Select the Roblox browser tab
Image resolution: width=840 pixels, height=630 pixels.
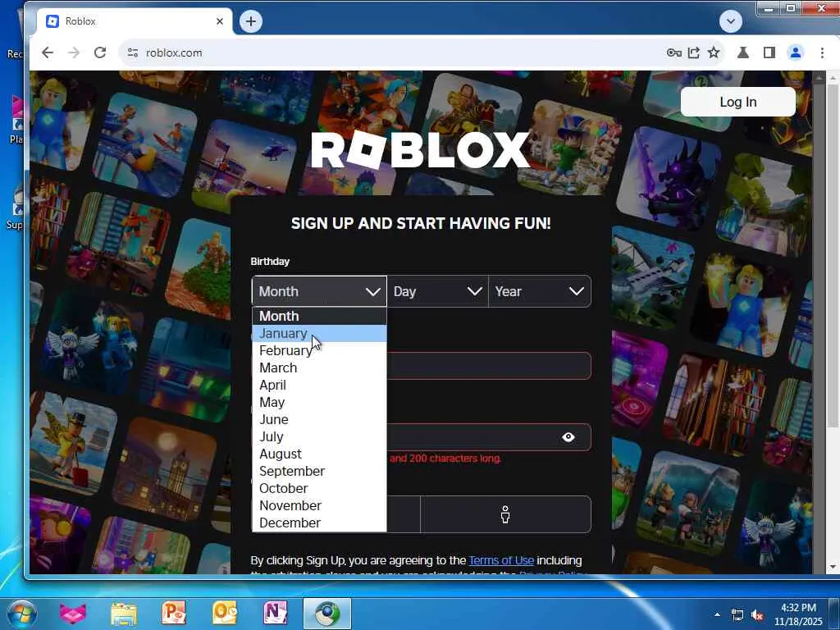click(134, 21)
